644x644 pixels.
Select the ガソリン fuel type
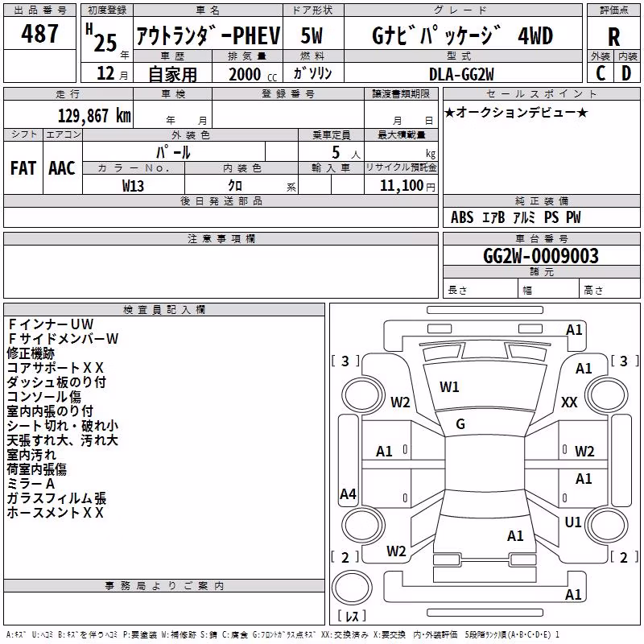312,73
